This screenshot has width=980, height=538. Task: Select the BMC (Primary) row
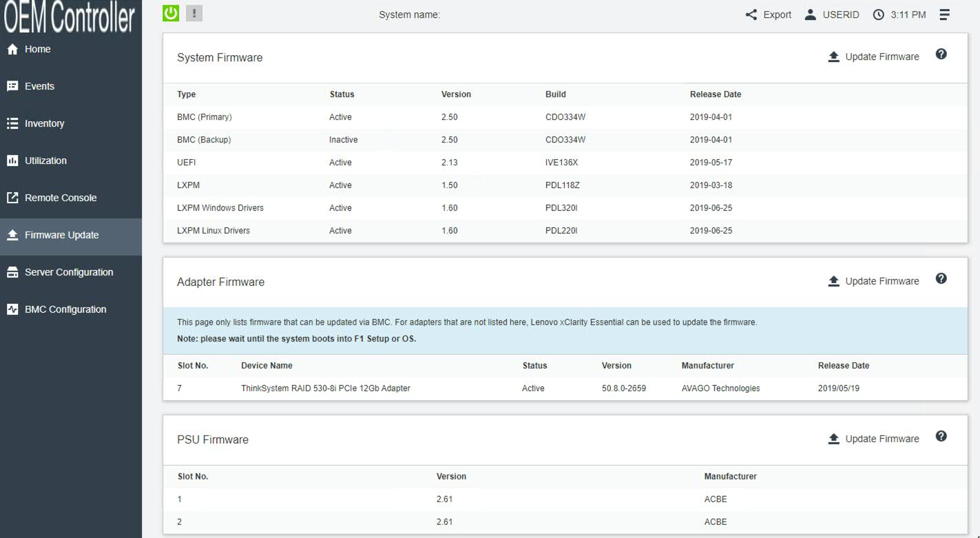(x=565, y=117)
